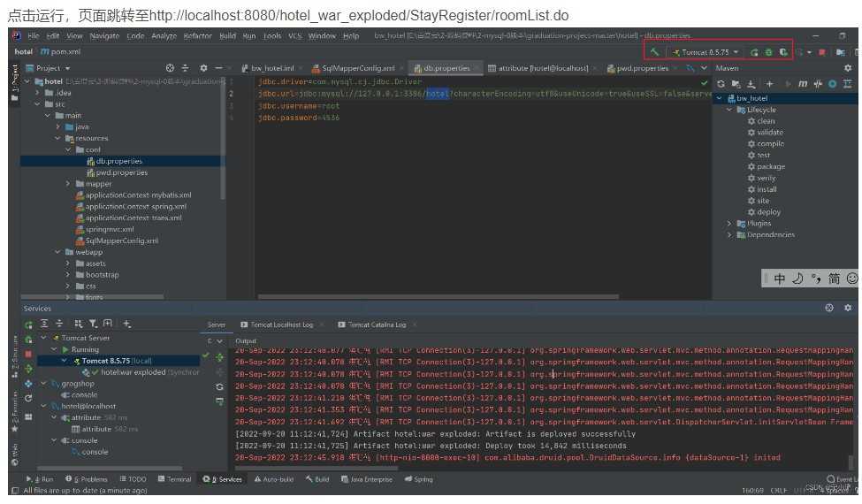The height and width of the screenshot is (504, 862).
Task: Collapse the bw_hotel Maven node
Action: tap(719, 98)
